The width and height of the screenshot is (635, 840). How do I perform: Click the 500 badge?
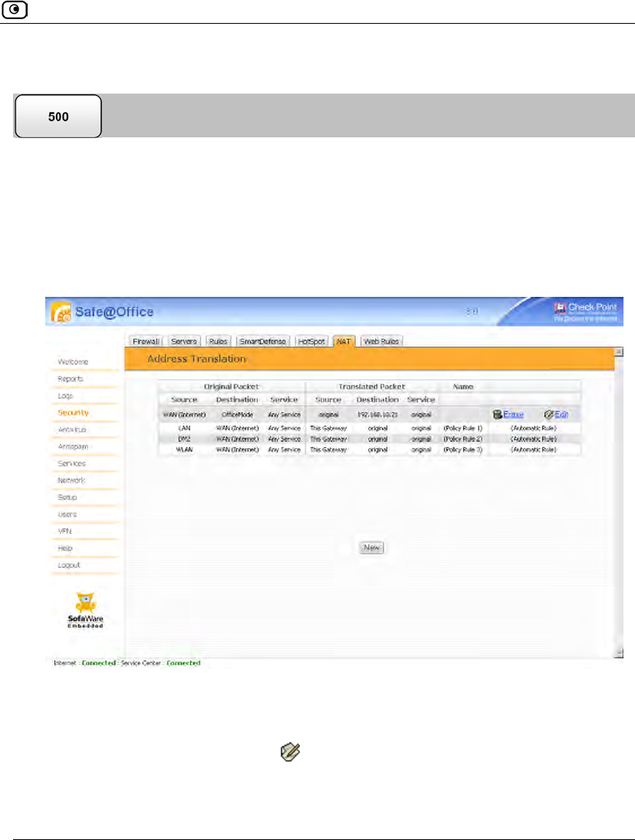(x=58, y=117)
